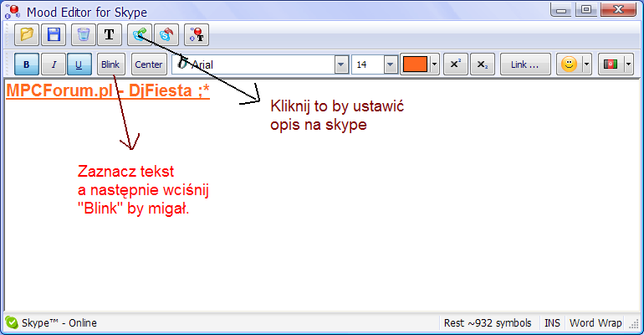Apply subscript formatting
644x335 pixels.
coord(483,64)
